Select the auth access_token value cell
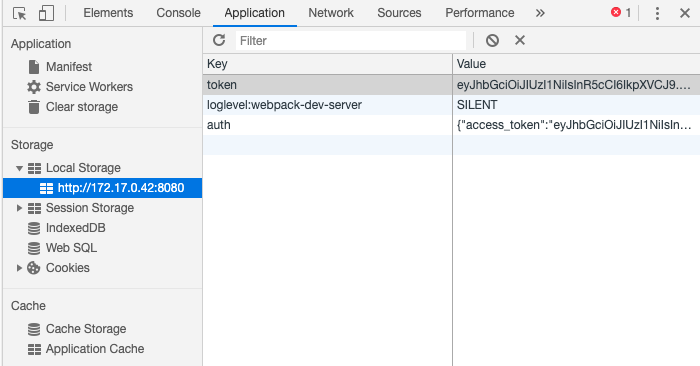This screenshot has height=366, width=700. (x=576, y=125)
